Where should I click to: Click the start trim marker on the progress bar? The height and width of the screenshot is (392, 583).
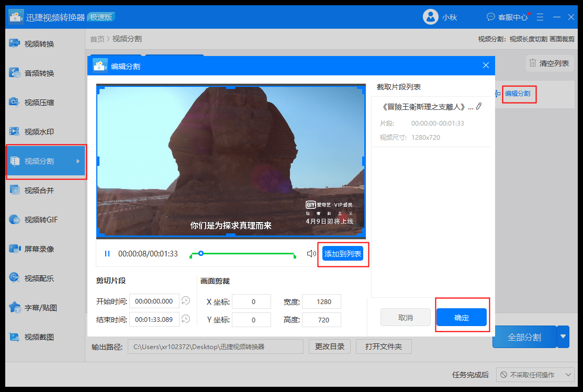point(190,256)
